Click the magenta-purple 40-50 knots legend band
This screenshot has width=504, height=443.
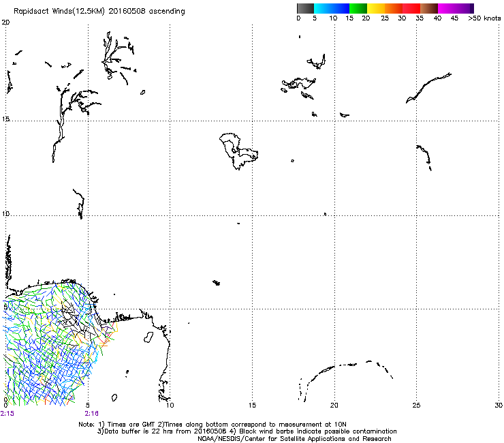tap(456, 8)
